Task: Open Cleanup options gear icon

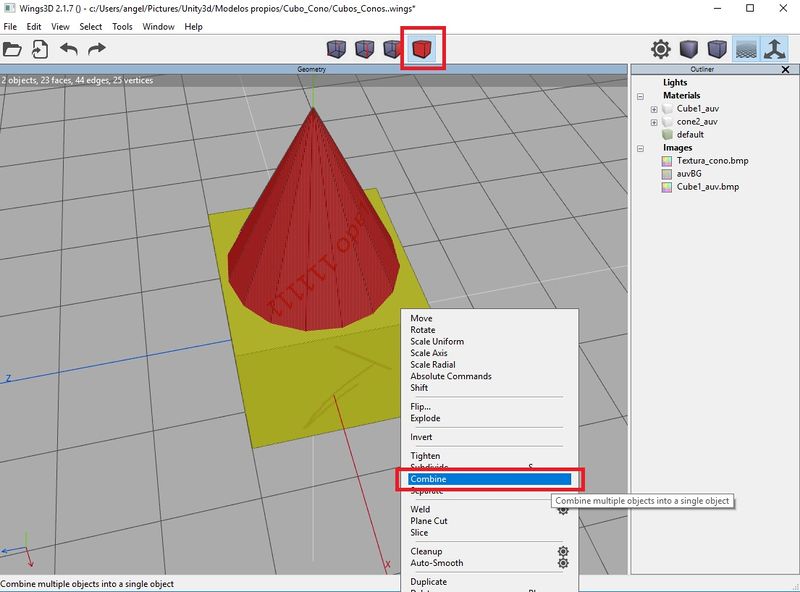Action: [x=563, y=552]
